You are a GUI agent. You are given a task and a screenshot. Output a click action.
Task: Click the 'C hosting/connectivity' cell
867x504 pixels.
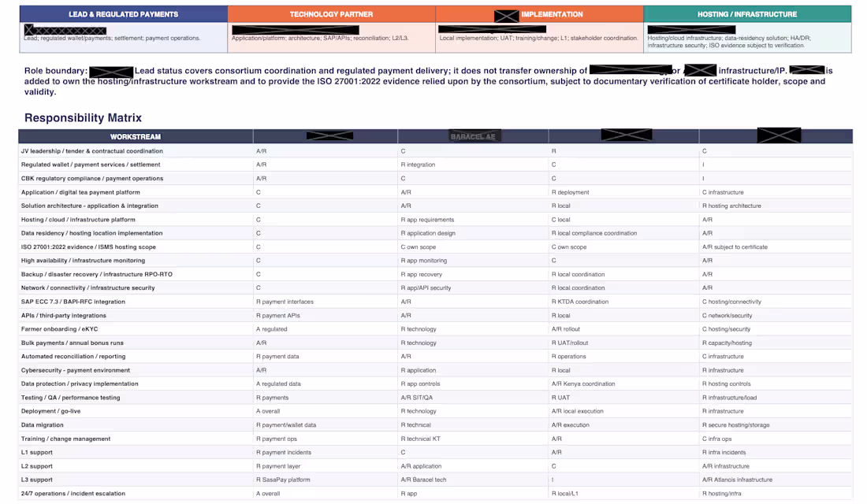pos(731,302)
